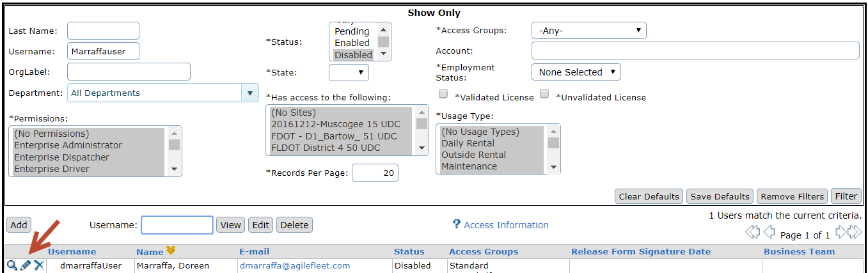The image size is (868, 273).
Task: Click the Add user button
Action: [x=19, y=224]
